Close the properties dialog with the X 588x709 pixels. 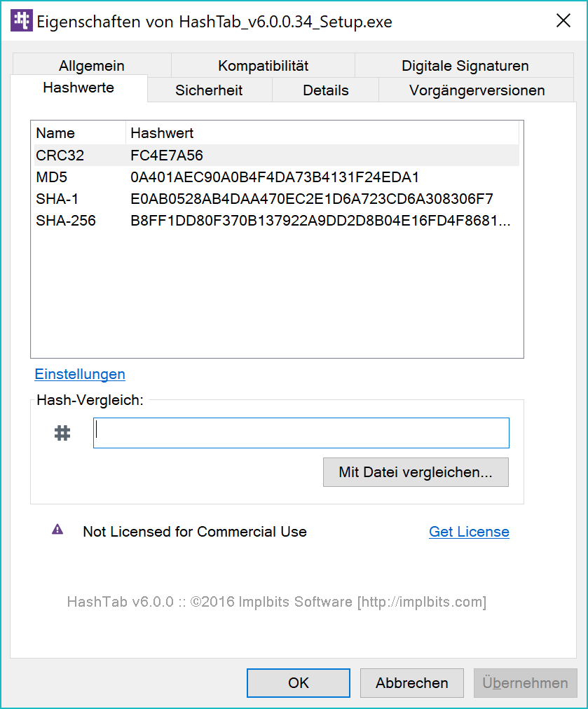click(x=563, y=21)
